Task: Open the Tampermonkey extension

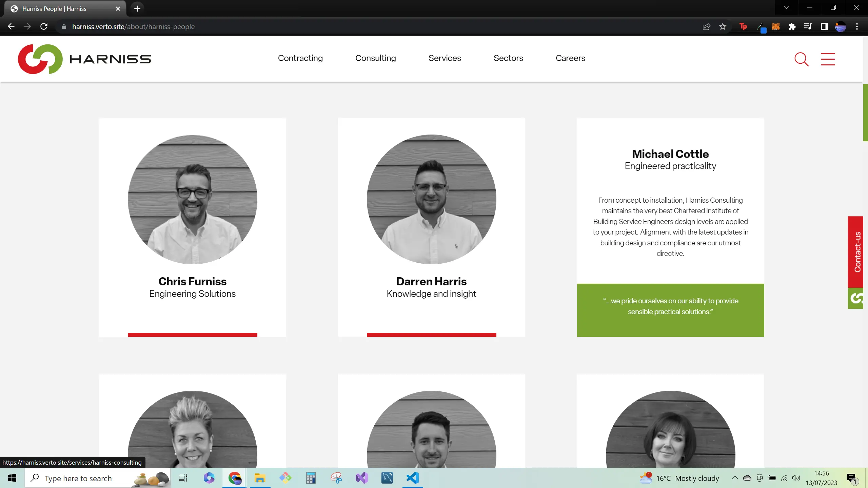Action: coord(743,26)
